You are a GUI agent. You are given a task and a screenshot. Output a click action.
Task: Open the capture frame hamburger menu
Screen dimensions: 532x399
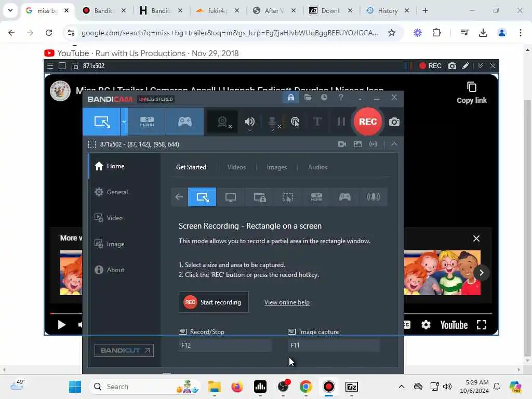point(50,66)
